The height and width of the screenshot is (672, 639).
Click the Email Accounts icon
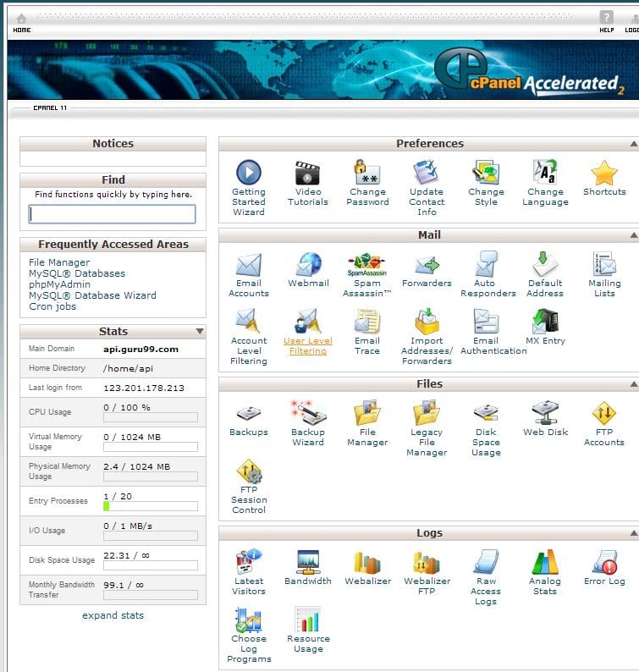tap(249, 265)
